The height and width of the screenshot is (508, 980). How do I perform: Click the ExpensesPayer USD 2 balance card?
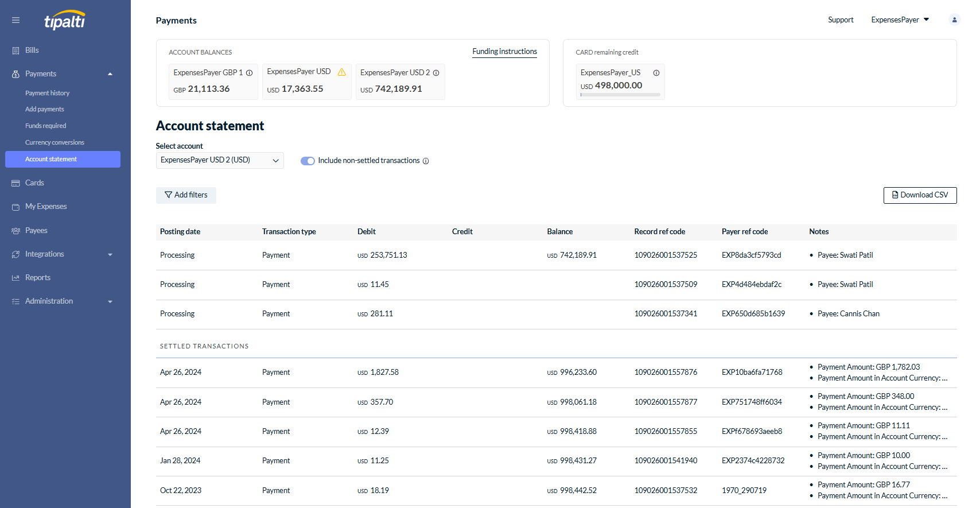[x=400, y=82]
